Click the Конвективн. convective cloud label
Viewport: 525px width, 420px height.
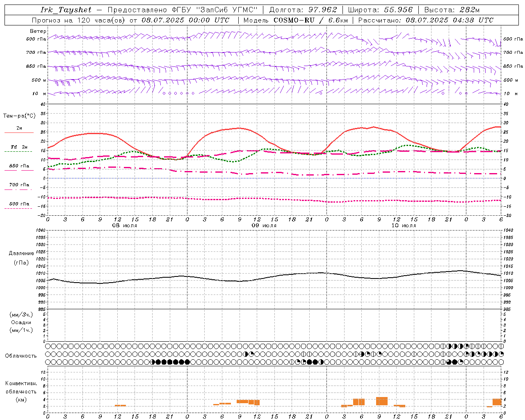(21, 383)
